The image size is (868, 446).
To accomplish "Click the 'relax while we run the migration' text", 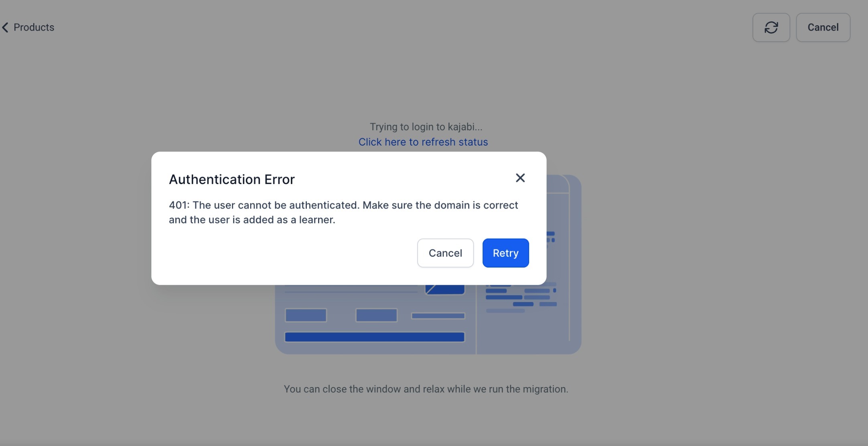I will (426, 389).
